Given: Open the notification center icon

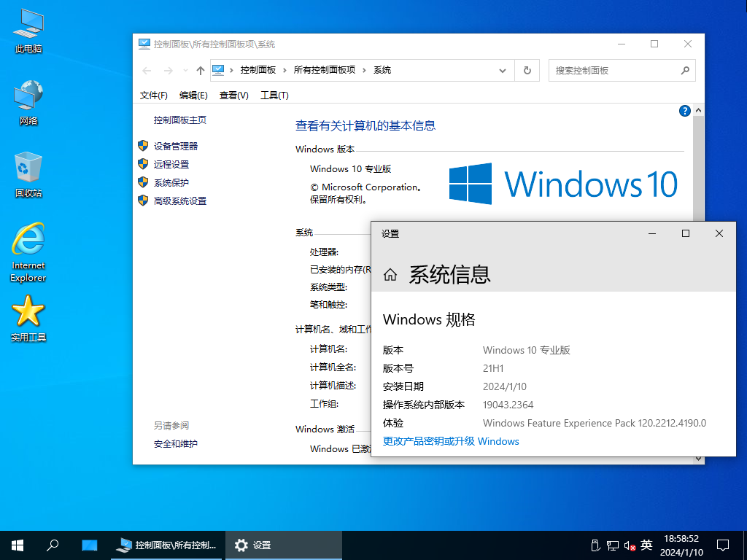Looking at the screenshot, I should (x=723, y=545).
